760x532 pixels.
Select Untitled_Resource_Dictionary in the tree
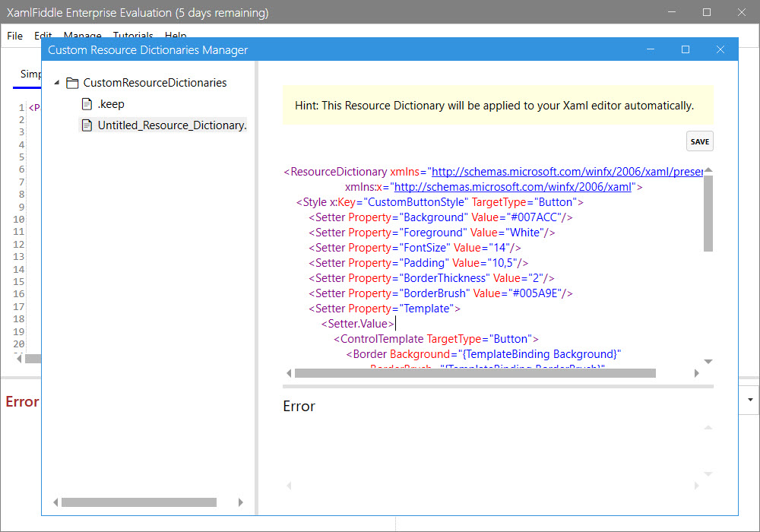(x=172, y=125)
